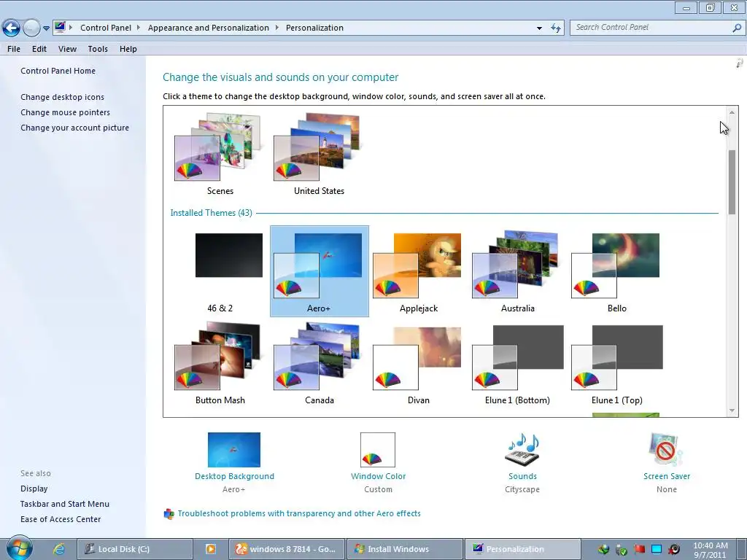The height and width of the screenshot is (560, 747).
Task: Click Troubleshoot problems with transparency link
Action: 298,513
